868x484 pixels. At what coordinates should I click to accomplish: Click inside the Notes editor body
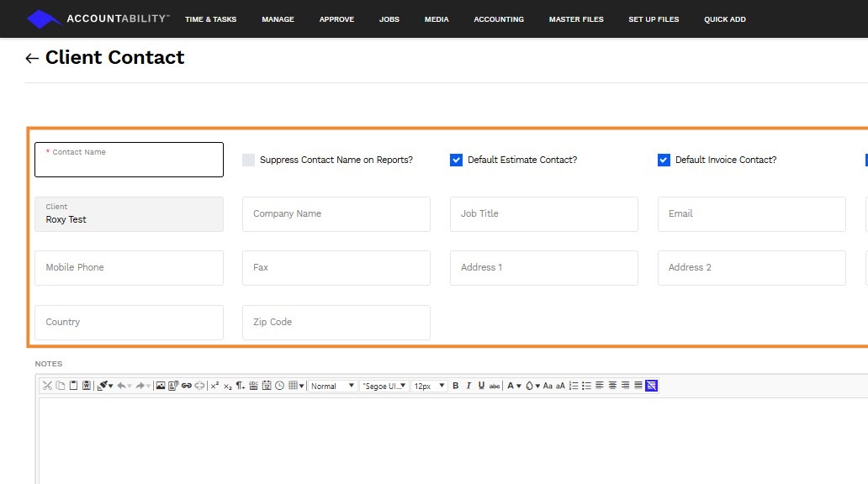(x=453, y=441)
